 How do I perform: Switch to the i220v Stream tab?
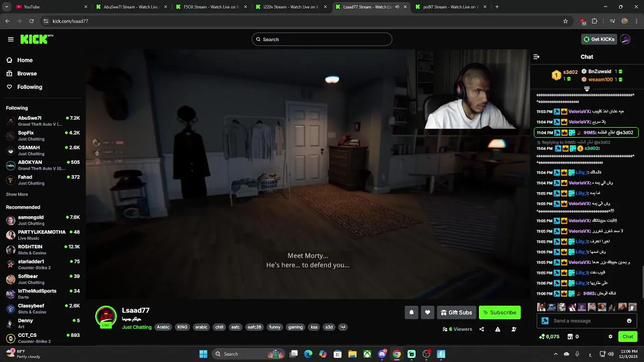pyautogui.click(x=292, y=7)
